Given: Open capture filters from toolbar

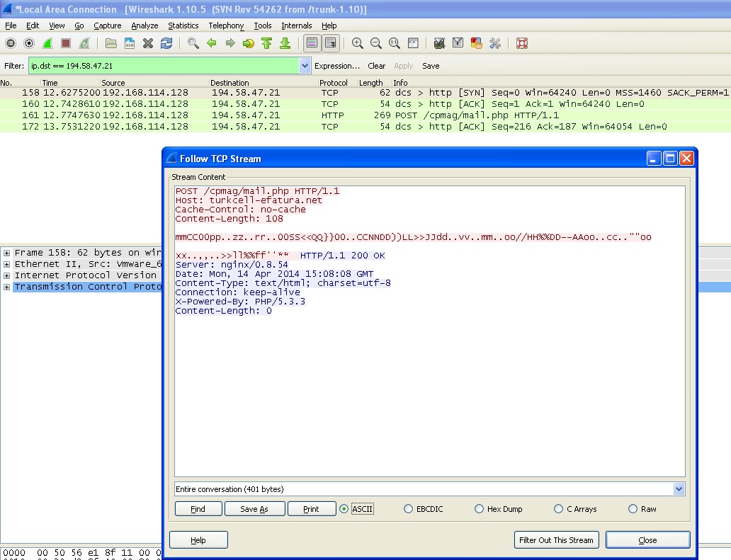Looking at the screenshot, I should coord(439,43).
